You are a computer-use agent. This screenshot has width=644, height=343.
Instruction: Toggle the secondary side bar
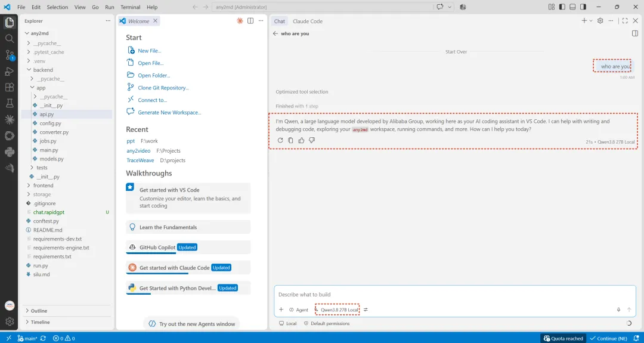click(x=583, y=7)
